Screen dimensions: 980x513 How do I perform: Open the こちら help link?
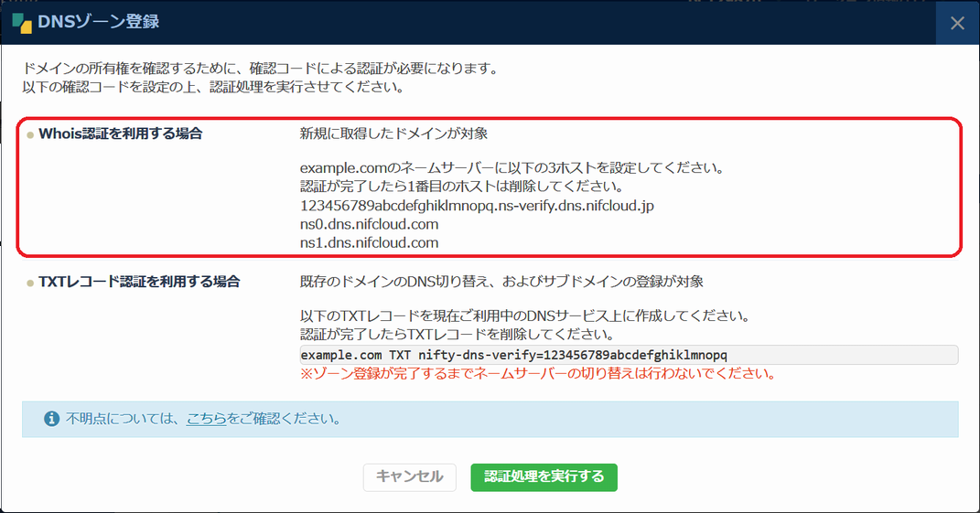coord(206,419)
